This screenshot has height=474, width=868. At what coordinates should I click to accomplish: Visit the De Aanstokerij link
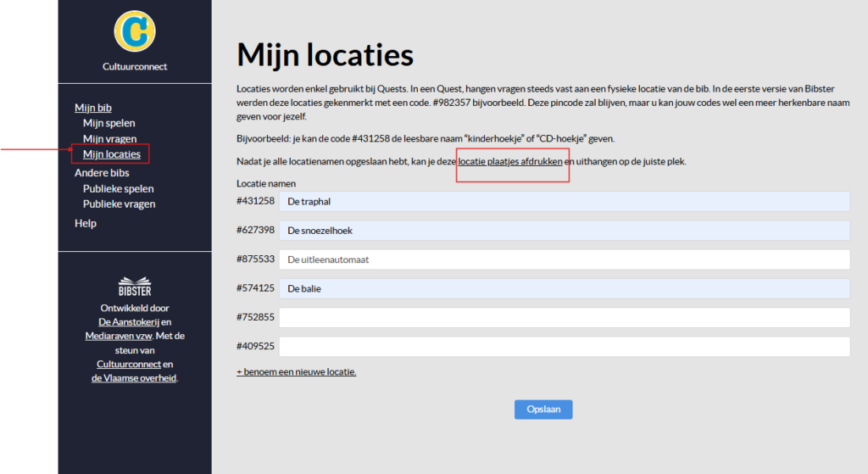(128, 322)
